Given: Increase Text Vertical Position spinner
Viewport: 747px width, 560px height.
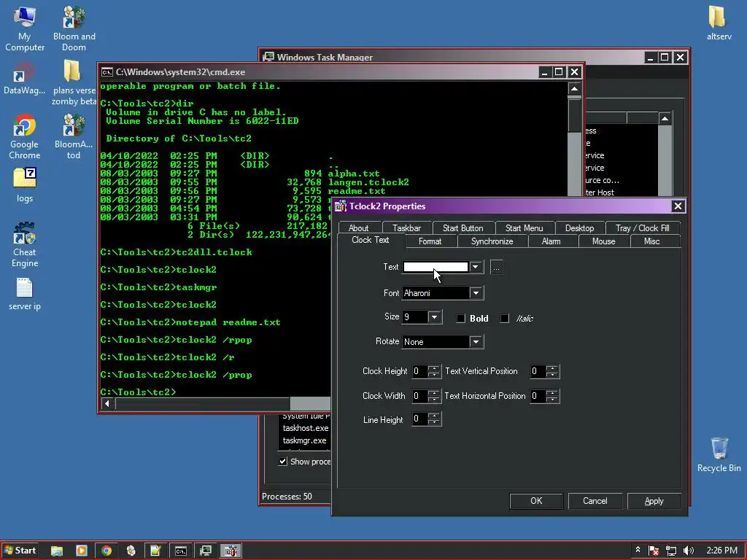Looking at the screenshot, I should pyautogui.click(x=551, y=368).
